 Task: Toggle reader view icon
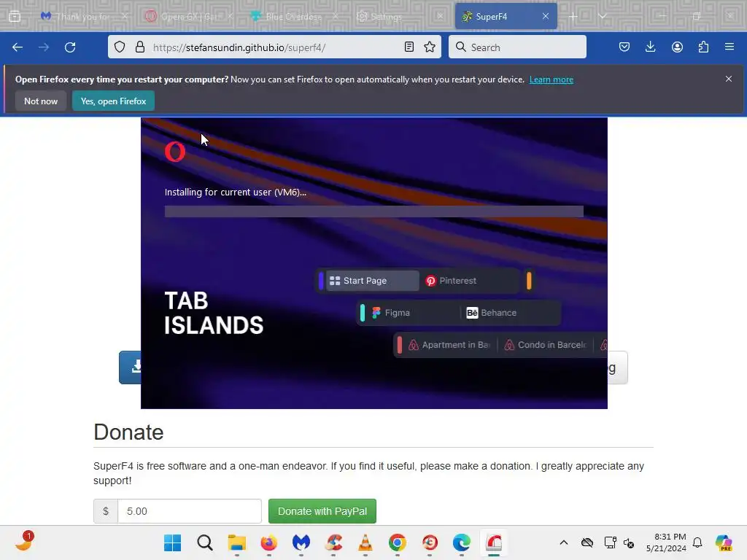pos(409,47)
